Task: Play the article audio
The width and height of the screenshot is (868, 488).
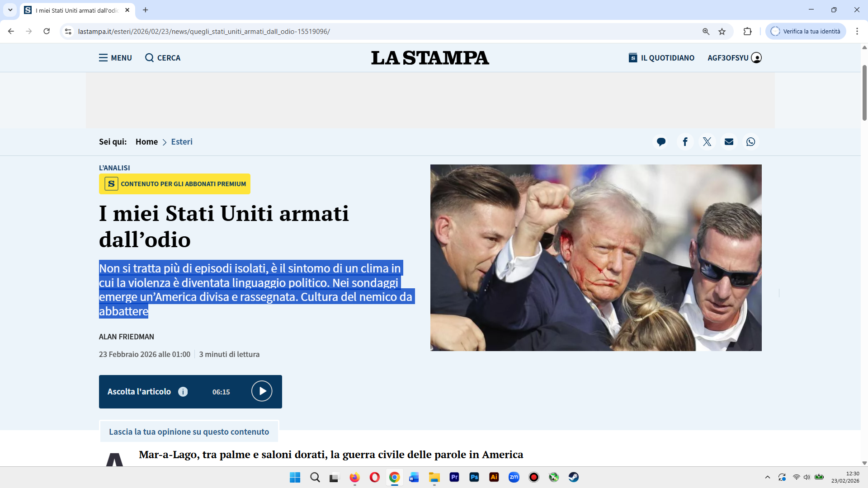Action: pyautogui.click(x=262, y=391)
